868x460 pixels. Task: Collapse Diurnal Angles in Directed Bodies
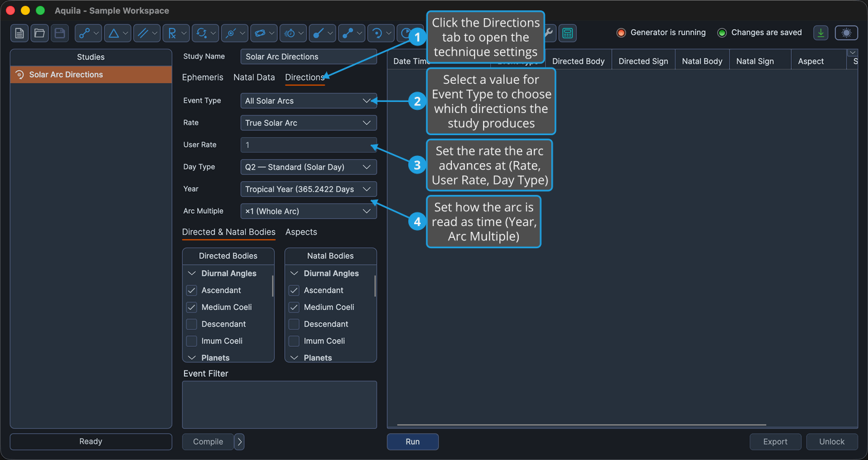(192, 274)
